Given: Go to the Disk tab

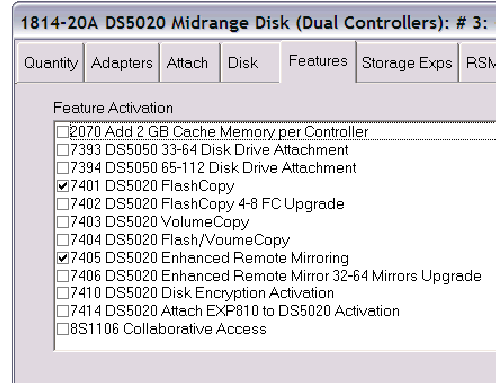Looking at the screenshot, I should pos(250,63).
